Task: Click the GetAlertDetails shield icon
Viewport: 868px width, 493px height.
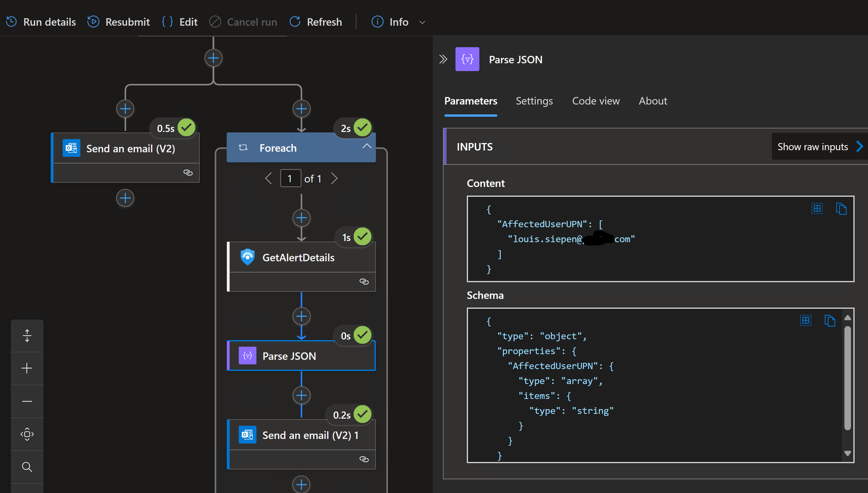Action: (247, 257)
